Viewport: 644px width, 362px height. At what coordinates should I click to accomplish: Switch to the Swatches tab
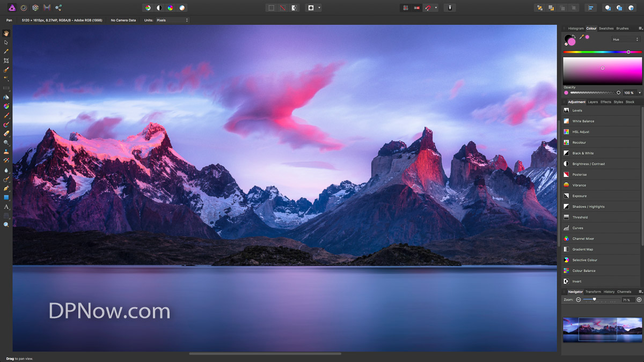[x=606, y=28]
